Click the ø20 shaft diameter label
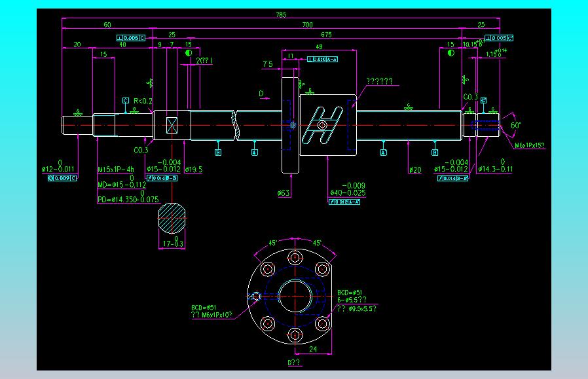 [x=415, y=170]
